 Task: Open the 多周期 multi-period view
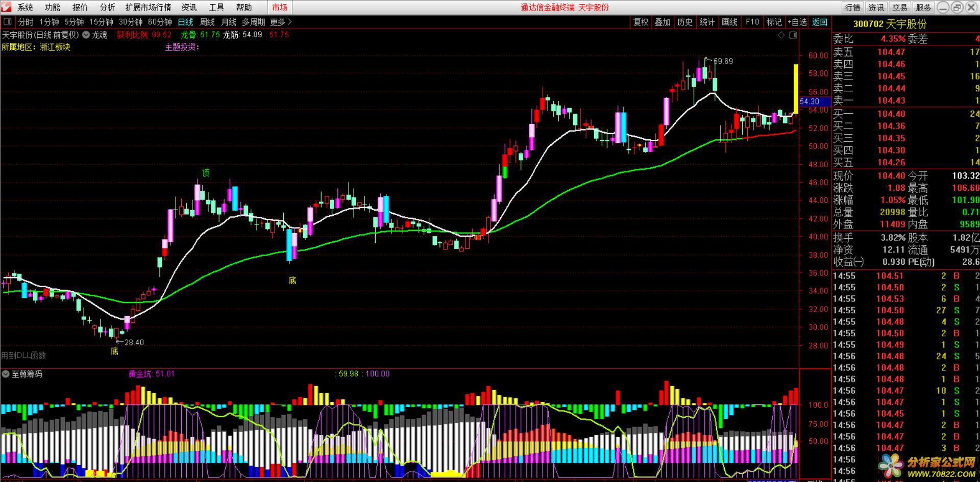(x=253, y=22)
